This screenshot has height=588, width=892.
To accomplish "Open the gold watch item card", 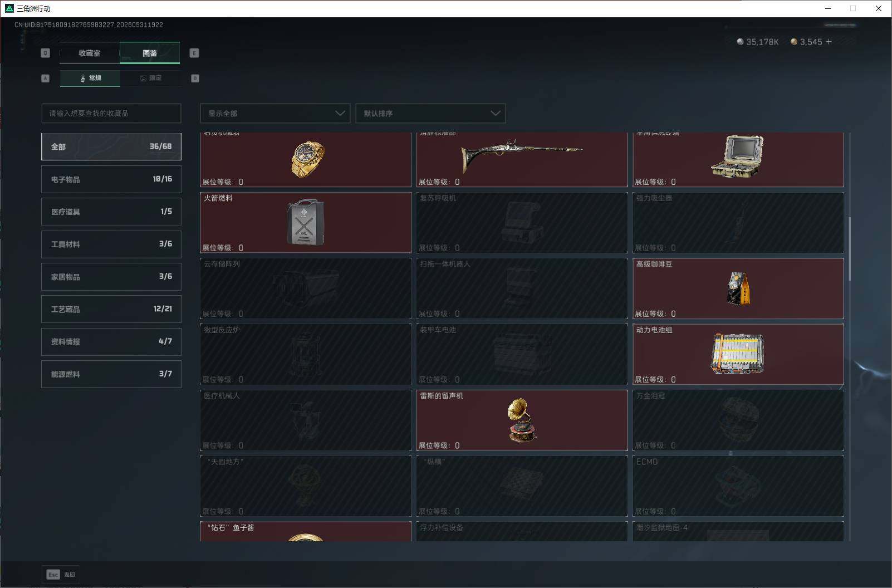I will [x=306, y=160].
